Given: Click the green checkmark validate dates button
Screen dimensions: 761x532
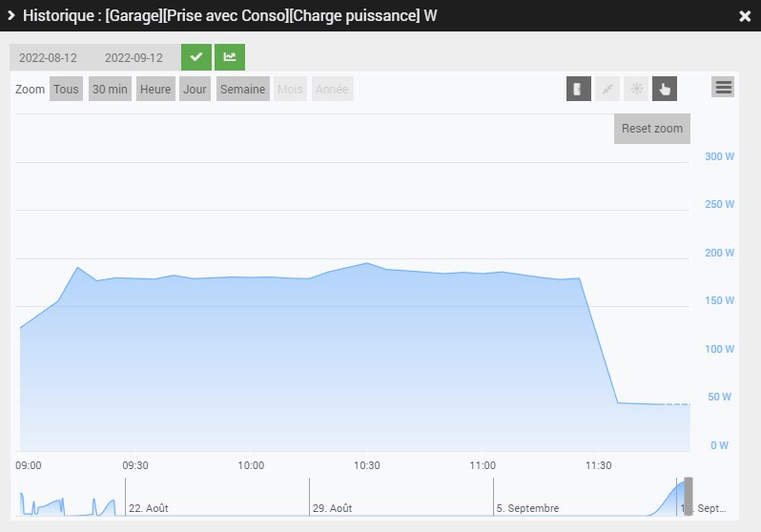Looking at the screenshot, I should [196, 57].
